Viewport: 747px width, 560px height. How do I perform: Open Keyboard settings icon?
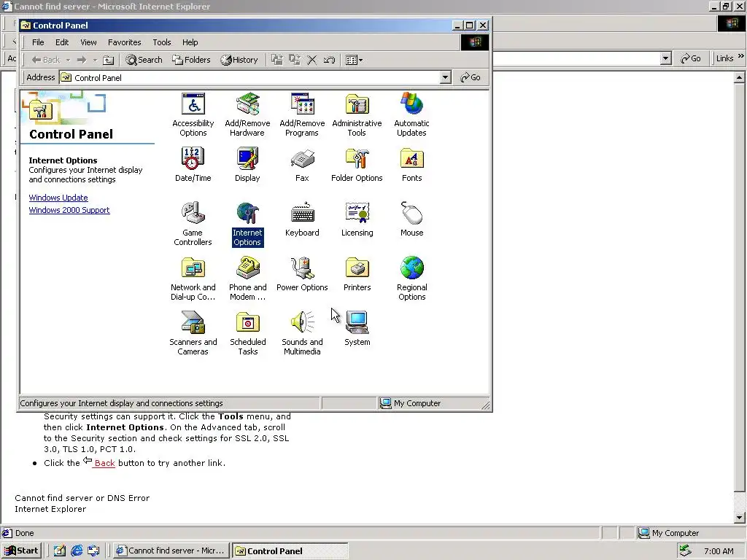(302, 219)
